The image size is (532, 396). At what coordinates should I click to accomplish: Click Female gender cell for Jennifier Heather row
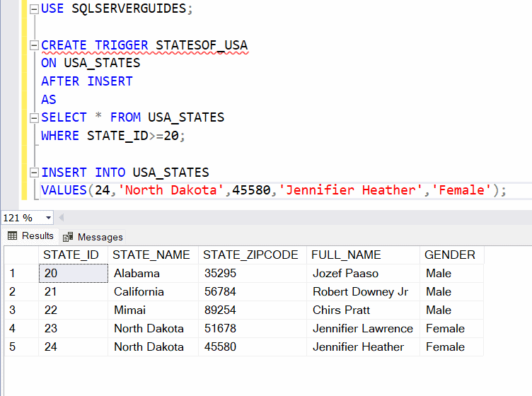click(x=451, y=346)
